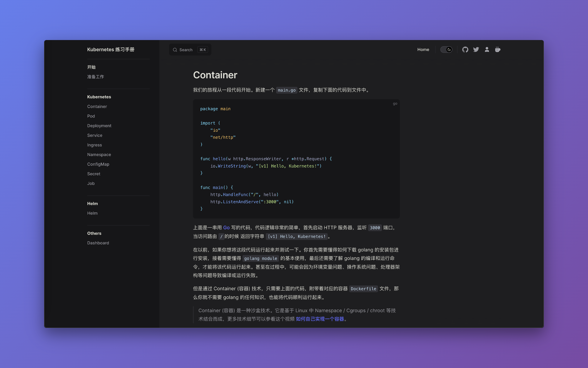Open the Service page in sidebar
The height and width of the screenshot is (368, 588).
click(95, 135)
